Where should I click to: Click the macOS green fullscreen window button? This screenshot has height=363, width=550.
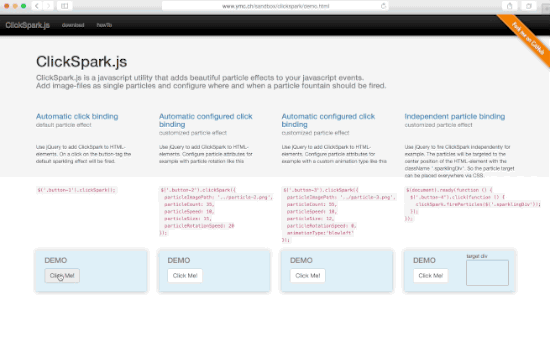click(x=24, y=6)
